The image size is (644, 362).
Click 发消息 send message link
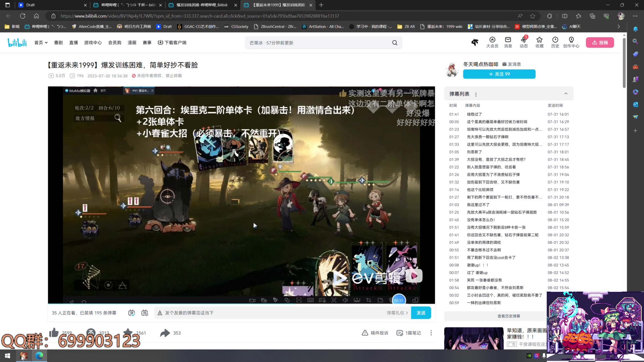click(512, 64)
